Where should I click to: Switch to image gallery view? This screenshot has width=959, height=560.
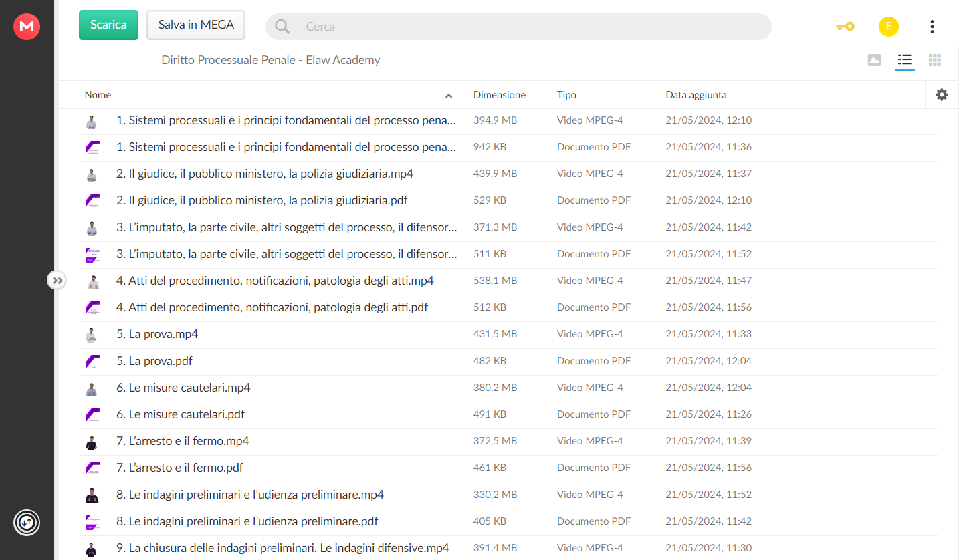[x=874, y=60]
